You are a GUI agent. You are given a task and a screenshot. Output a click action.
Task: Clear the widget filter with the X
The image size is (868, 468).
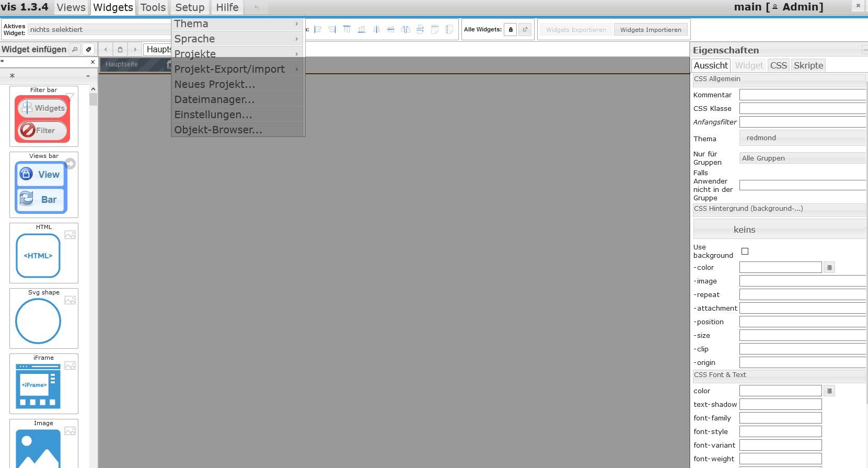pos(93,62)
